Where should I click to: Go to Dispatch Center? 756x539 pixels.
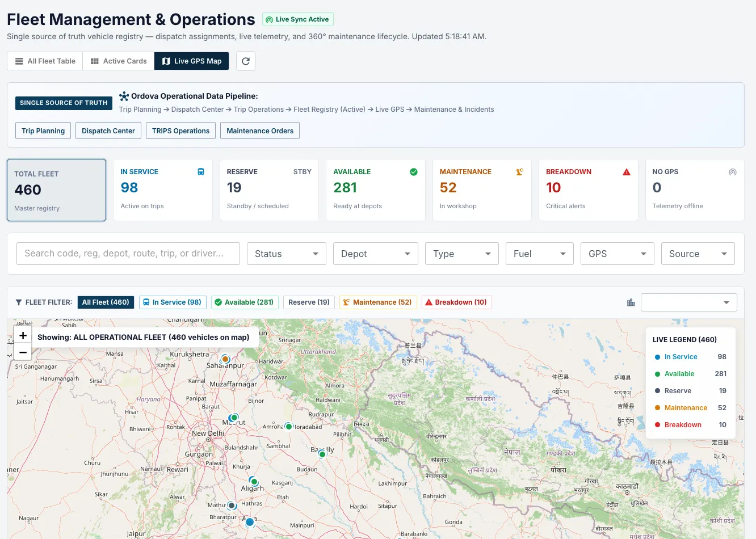[108, 130]
